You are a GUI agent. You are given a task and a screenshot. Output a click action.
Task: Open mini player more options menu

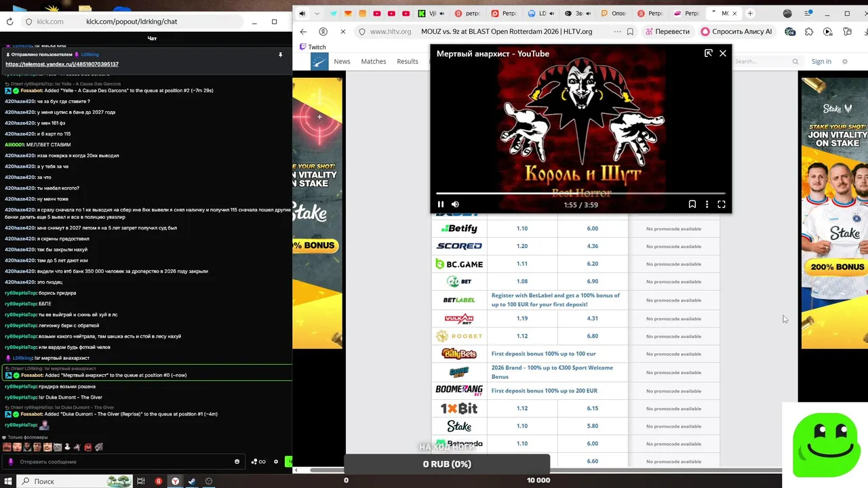(707, 204)
